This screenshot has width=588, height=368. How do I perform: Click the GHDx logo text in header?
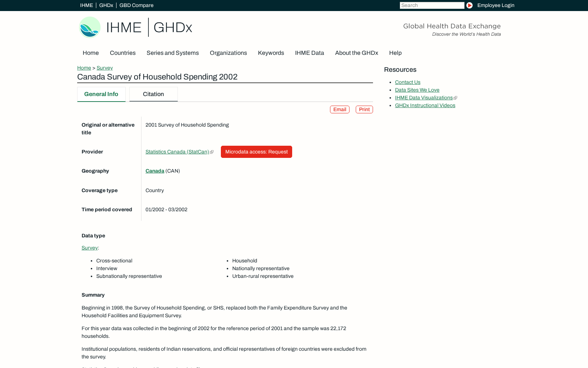pos(173,28)
